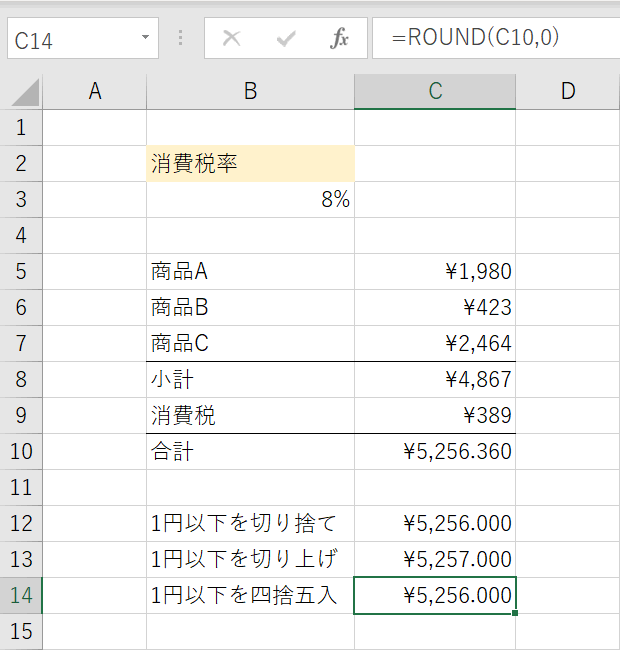
Task: Select row 14 header
Action: pyautogui.click(x=21, y=596)
